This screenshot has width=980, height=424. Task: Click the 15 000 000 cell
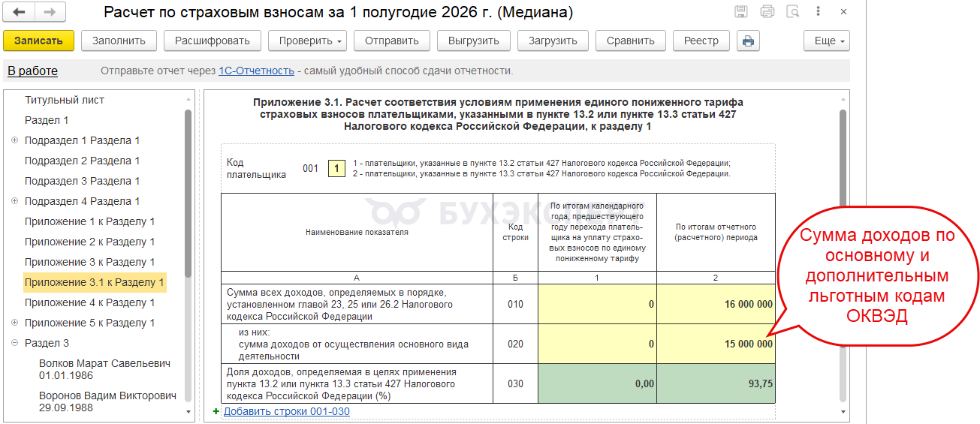point(716,344)
